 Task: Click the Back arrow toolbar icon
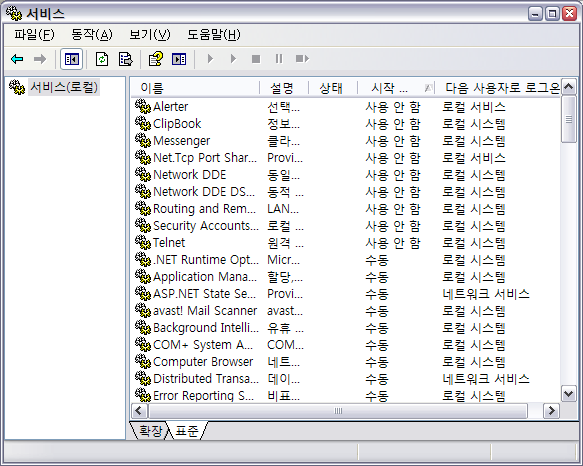click(x=17, y=59)
